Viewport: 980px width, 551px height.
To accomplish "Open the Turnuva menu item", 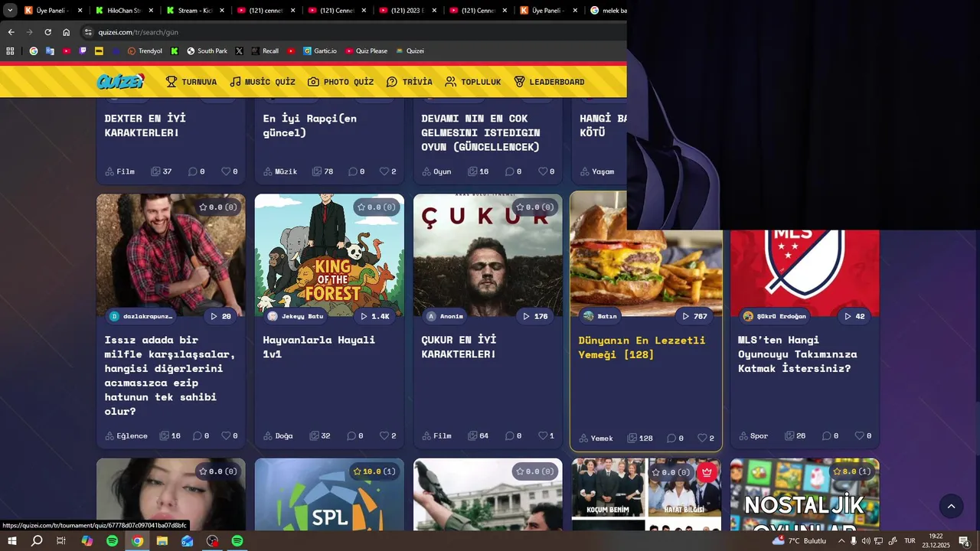I will click(x=191, y=82).
